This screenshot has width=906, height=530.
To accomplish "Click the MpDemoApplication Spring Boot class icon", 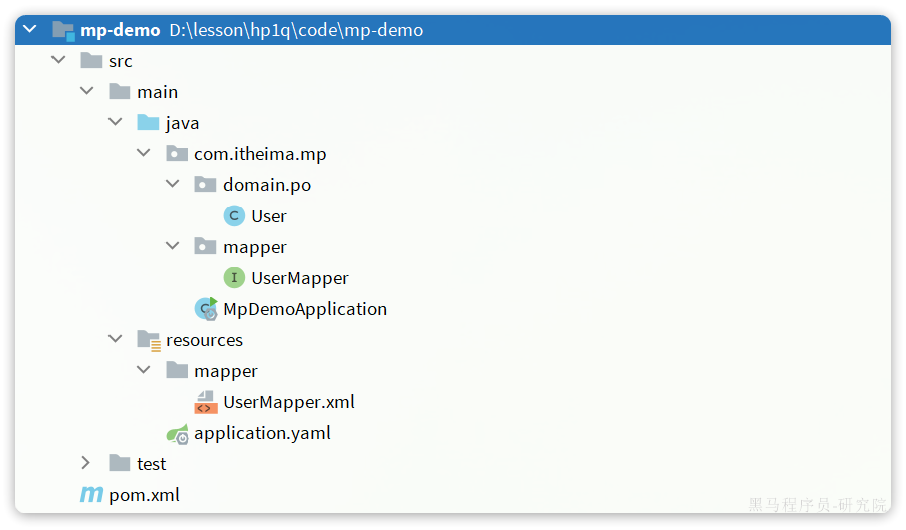I will [206, 309].
